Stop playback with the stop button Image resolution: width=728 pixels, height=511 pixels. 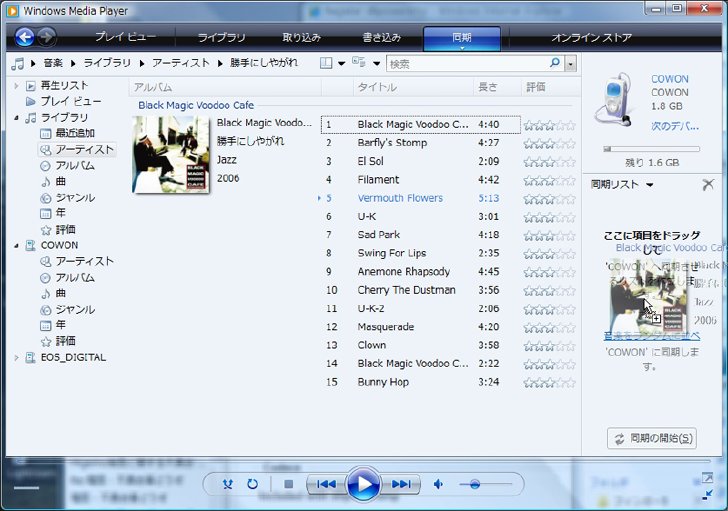288,484
